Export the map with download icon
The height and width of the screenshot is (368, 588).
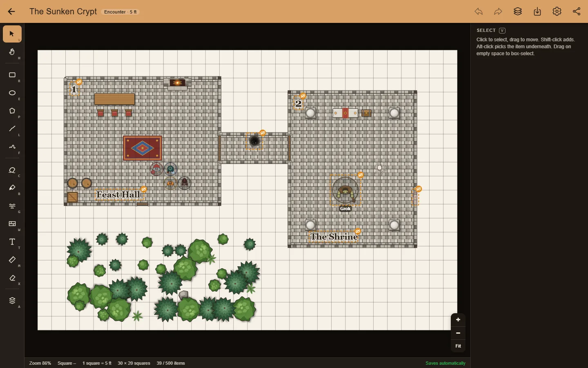click(537, 11)
